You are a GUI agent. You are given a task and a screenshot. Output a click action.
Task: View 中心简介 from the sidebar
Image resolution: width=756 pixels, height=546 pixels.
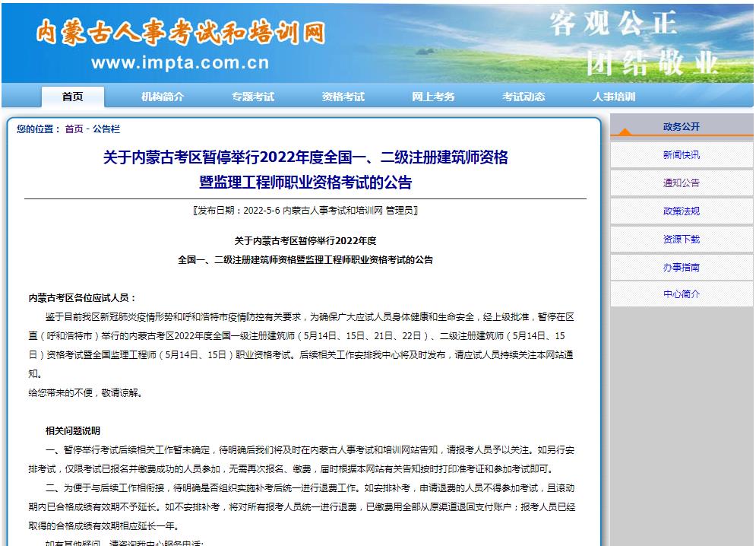681,294
